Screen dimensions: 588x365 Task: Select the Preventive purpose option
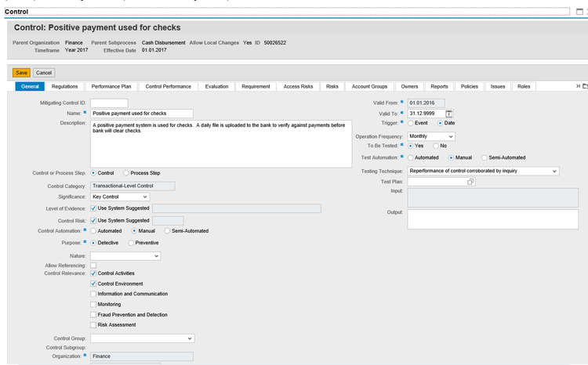pyautogui.click(x=131, y=243)
